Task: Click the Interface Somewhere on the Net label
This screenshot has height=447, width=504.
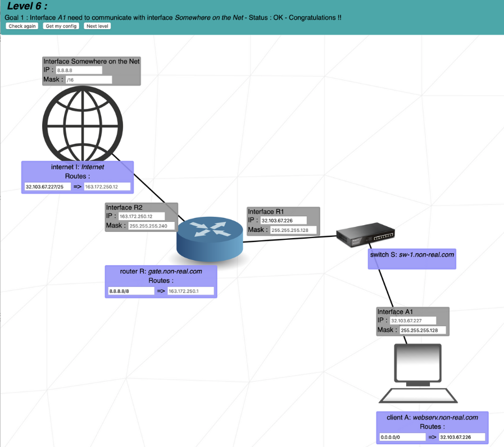Action: [91, 61]
